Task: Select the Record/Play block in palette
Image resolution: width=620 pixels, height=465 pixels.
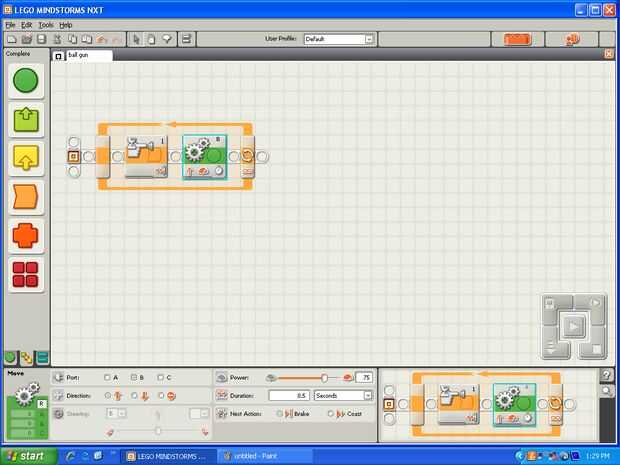Action: 26,119
